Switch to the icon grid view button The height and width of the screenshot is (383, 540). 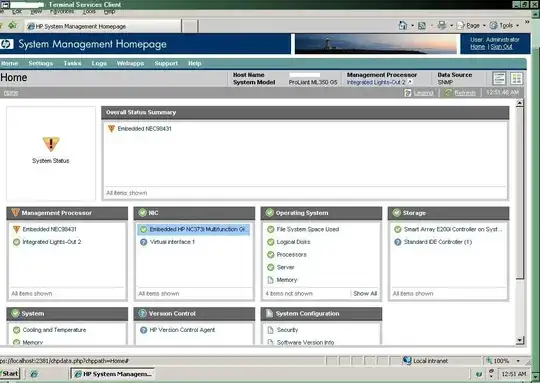516,79
